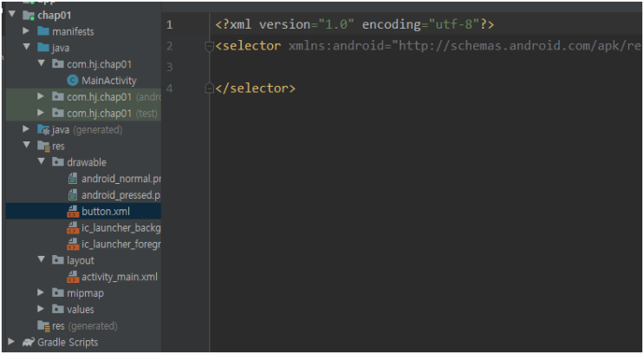Select the mipmap folder label
Screen dimensions: 644x354
[x=86, y=293]
